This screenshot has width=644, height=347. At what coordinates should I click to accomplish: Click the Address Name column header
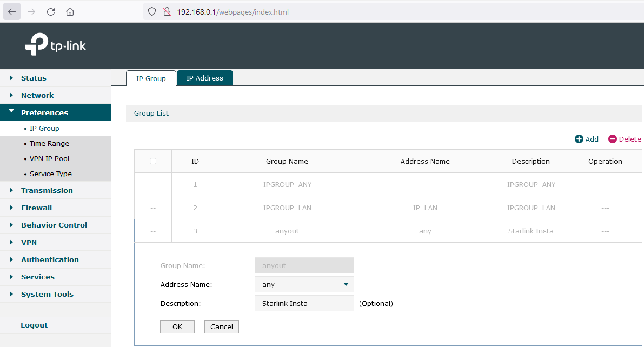point(425,161)
